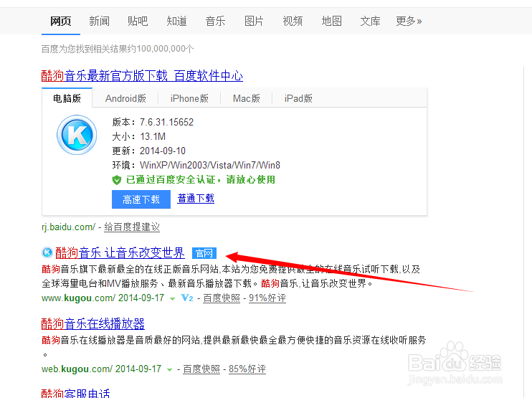Click the small Kugou favicon before the official result
532x398 pixels.
[47, 252]
